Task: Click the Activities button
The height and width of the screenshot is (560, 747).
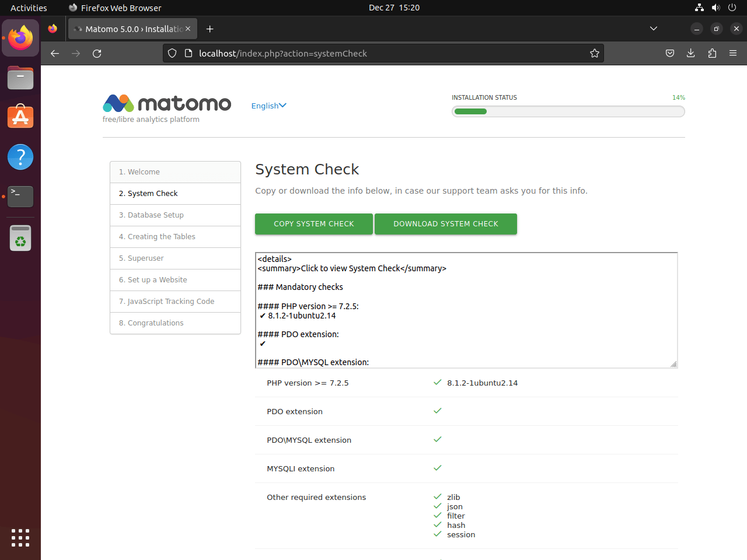Action: pos(29,8)
